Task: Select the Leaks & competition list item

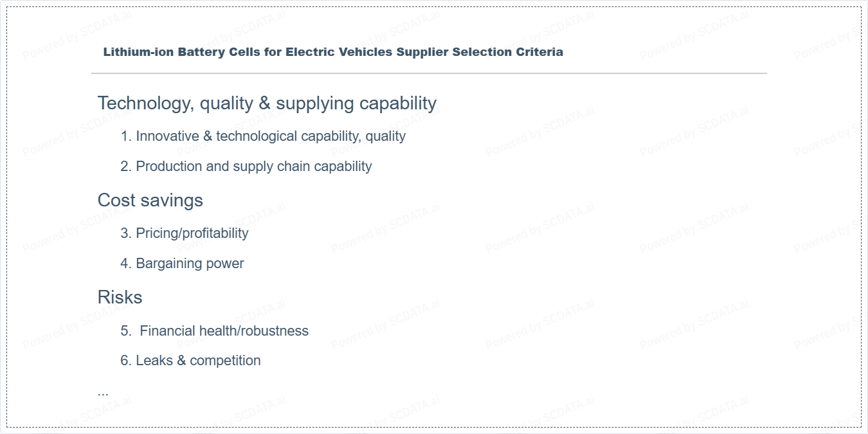Action: click(198, 361)
